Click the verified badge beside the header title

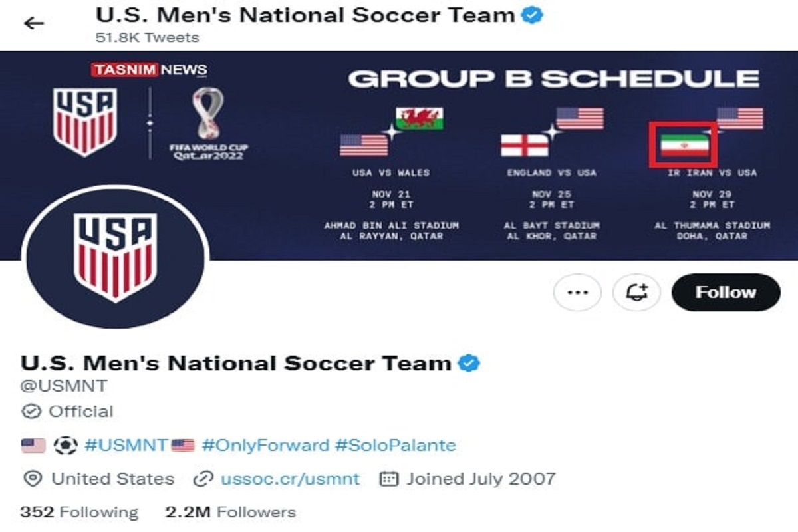pos(532,15)
